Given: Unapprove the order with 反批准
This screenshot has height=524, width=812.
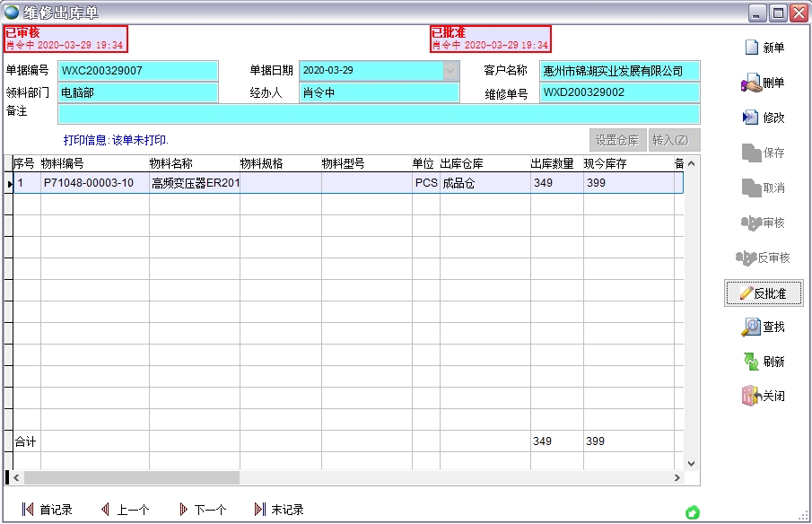Looking at the screenshot, I should click(764, 293).
